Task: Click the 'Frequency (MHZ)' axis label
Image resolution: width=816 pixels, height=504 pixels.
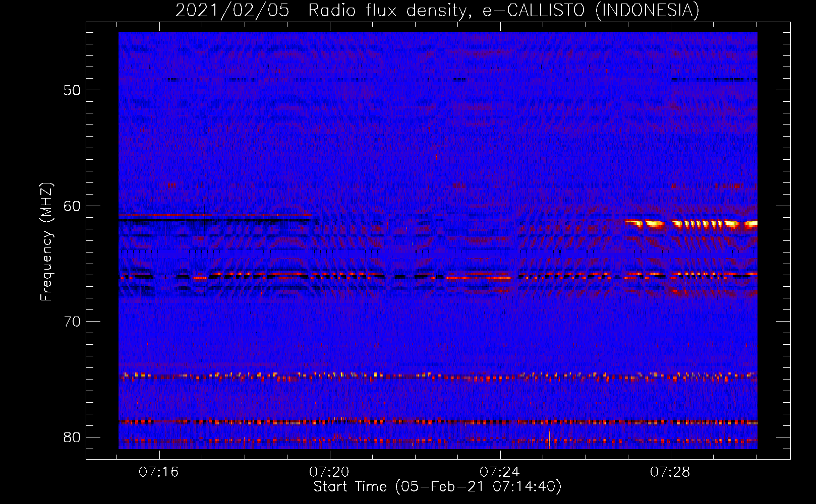Action: pyautogui.click(x=46, y=242)
